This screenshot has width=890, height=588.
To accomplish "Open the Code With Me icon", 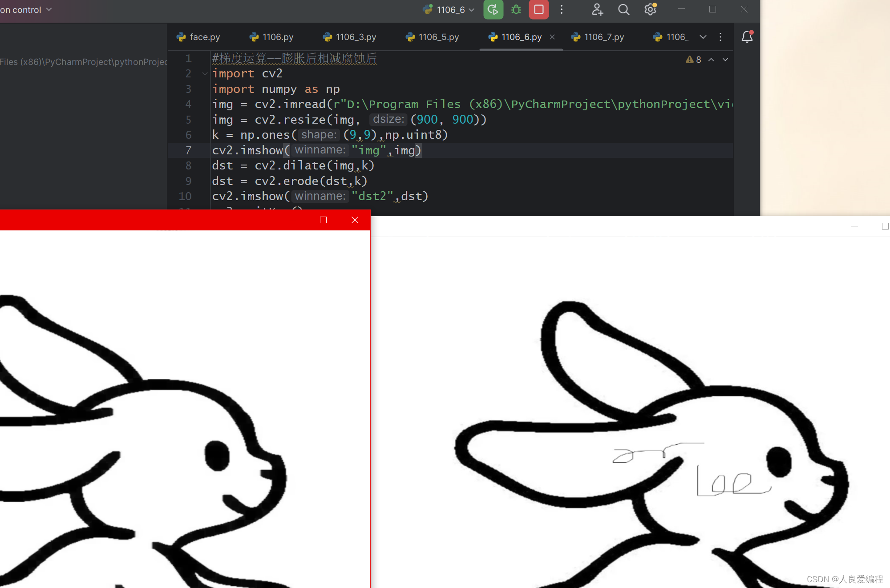I will 597,10.
